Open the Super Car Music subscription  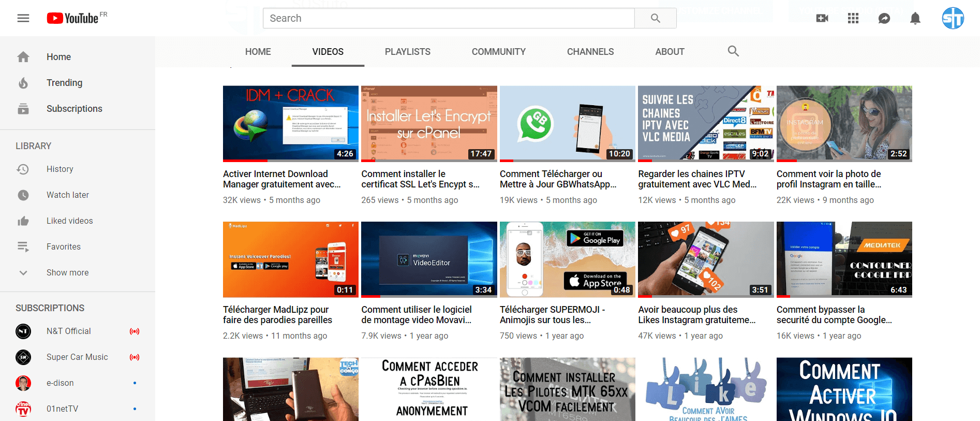(78, 357)
